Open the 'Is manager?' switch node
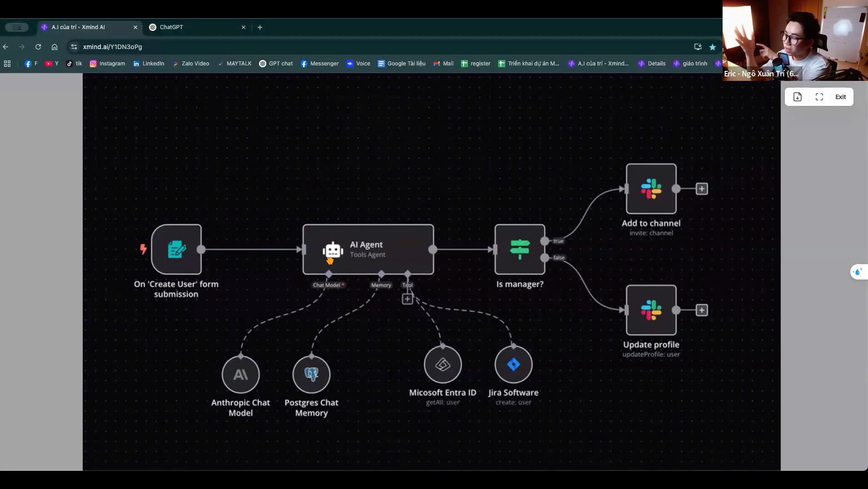Image resolution: width=868 pixels, height=489 pixels. (519, 249)
